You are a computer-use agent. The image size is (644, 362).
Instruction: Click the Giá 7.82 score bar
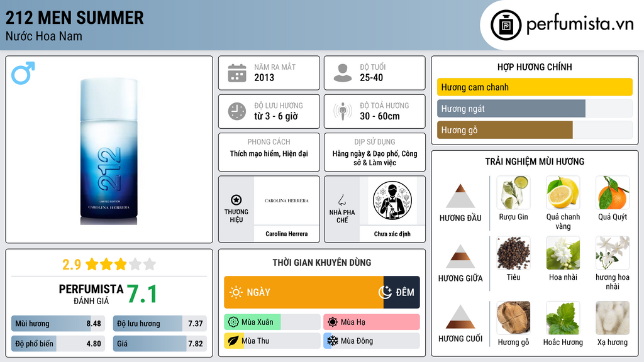tap(160, 344)
